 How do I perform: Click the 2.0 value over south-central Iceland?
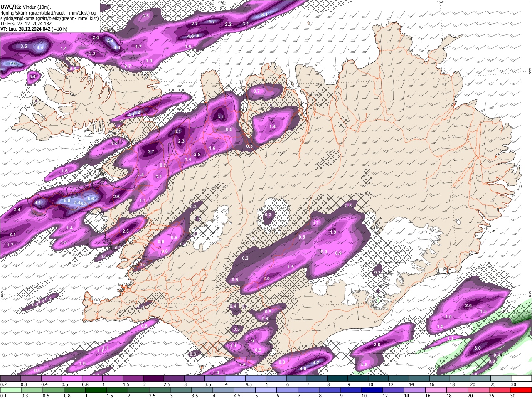[x=266, y=278]
